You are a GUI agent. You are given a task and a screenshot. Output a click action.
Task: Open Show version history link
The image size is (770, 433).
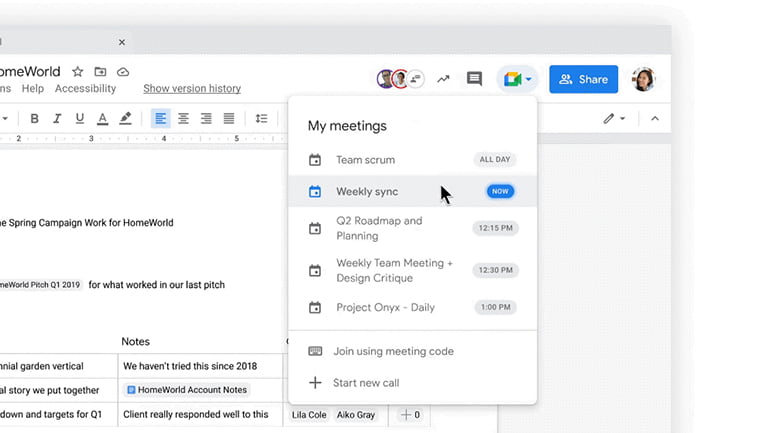(192, 88)
